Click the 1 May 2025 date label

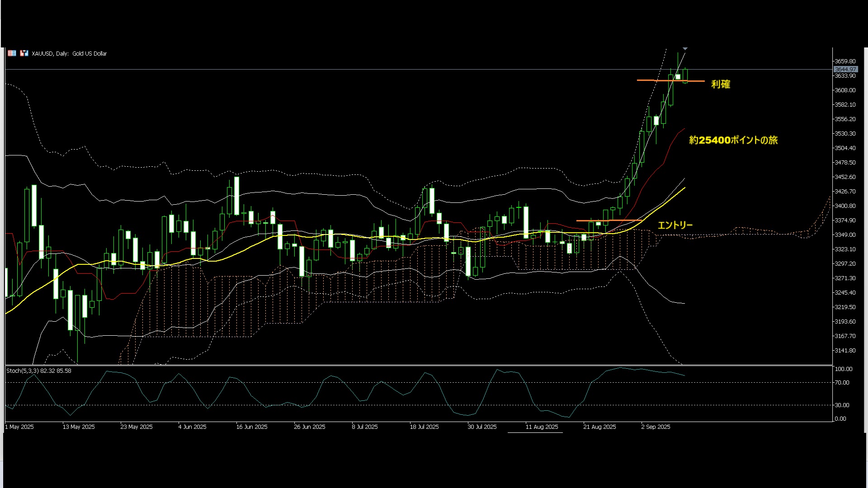(19, 427)
